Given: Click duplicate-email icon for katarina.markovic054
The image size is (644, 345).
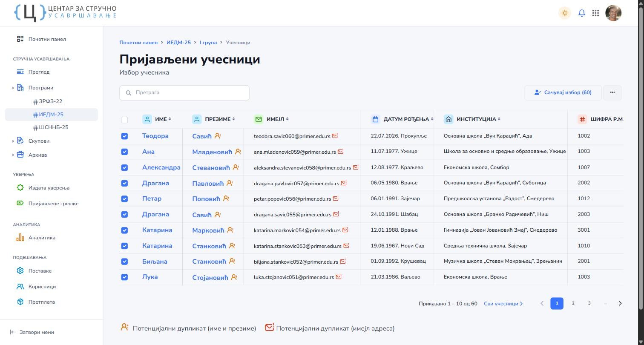Looking at the screenshot, I should [345, 230].
